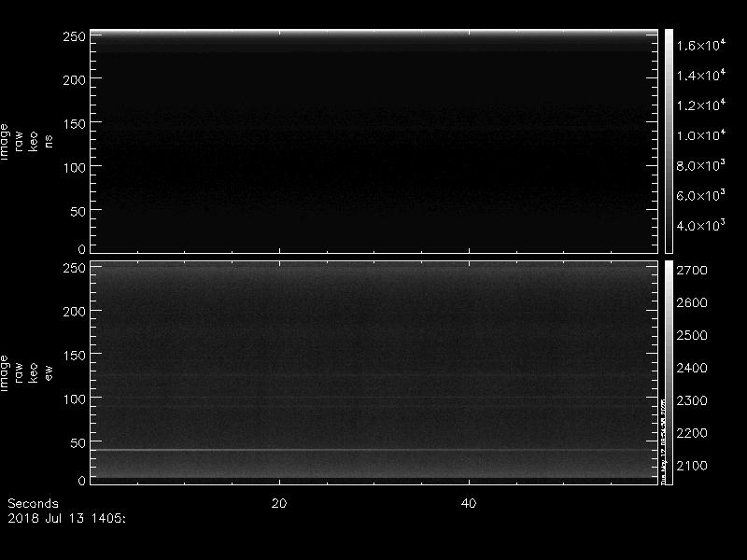Click the '100' y-axis label of ns panel

point(75,168)
